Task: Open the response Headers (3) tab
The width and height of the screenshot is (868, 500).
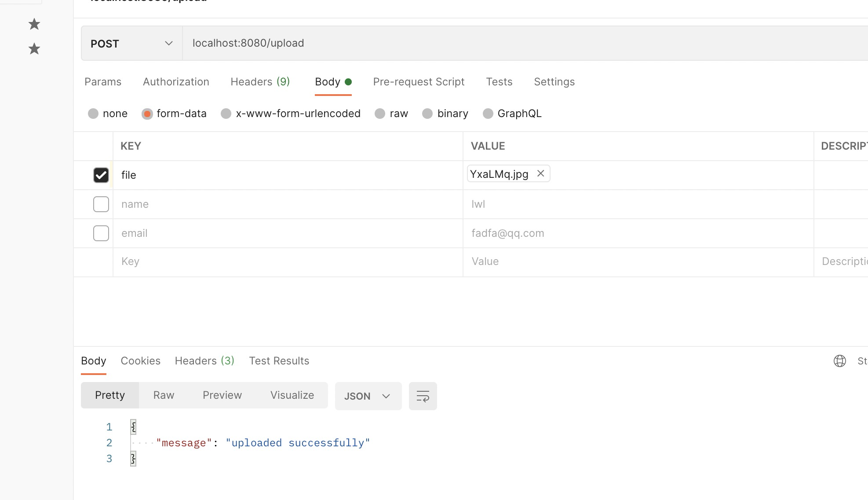Action: (x=204, y=361)
